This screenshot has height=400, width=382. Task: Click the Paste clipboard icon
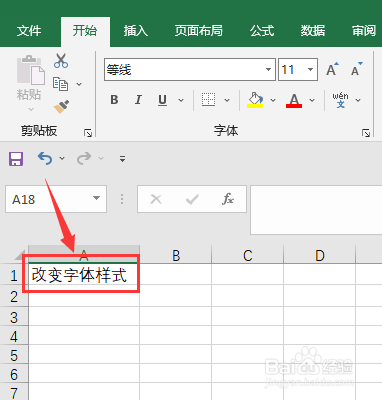pos(31,70)
